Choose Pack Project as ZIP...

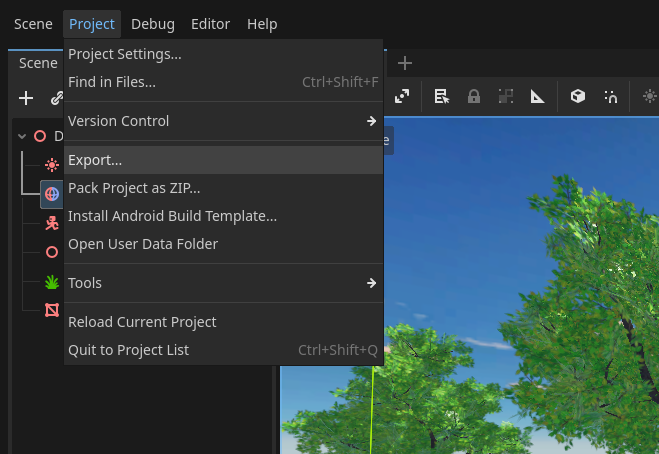pos(134,188)
